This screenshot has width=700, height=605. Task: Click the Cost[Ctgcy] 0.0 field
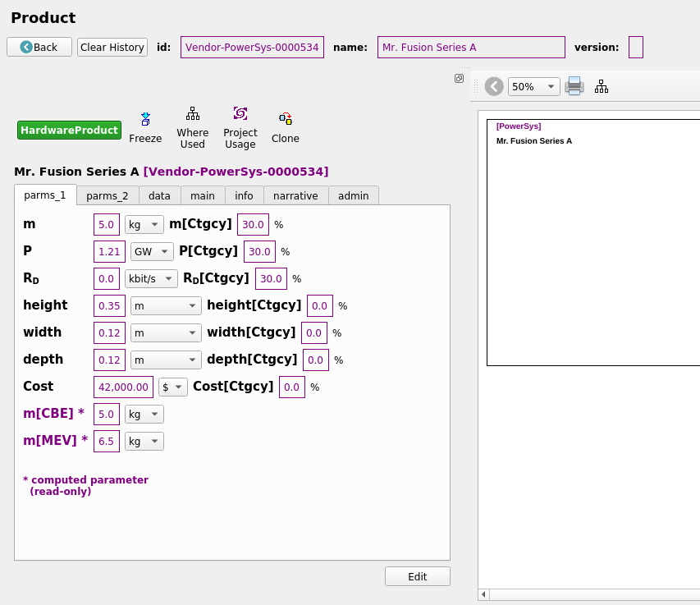tap(292, 387)
